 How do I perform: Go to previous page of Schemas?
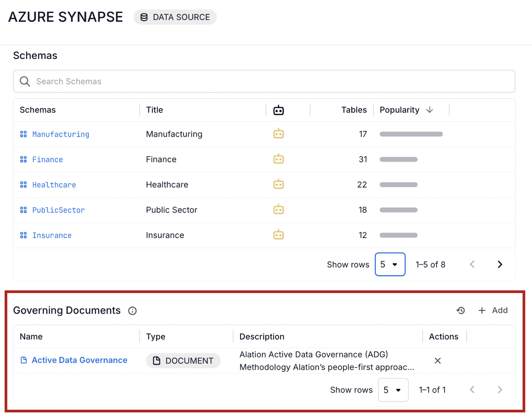tap(472, 264)
